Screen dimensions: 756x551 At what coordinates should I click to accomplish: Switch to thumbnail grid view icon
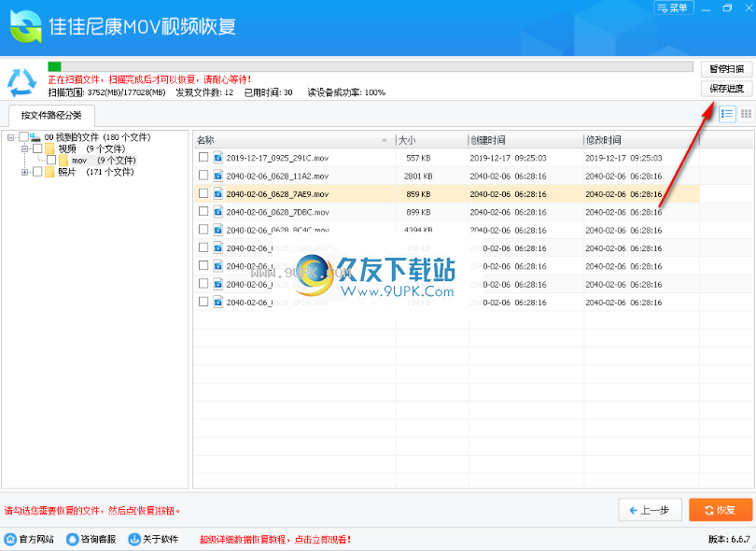(x=746, y=114)
